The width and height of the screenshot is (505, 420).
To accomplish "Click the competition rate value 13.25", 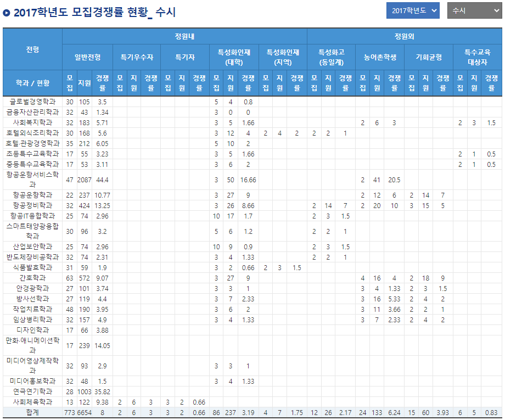I will point(102,206).
